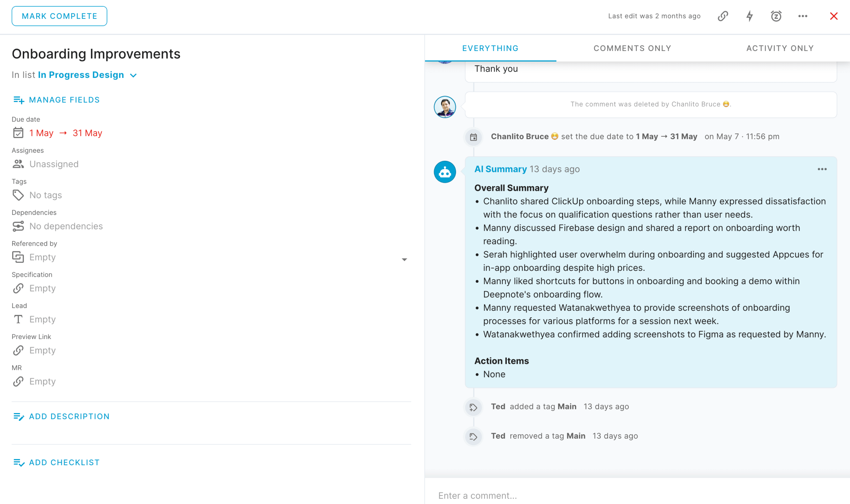The width and height of the screenshot is (850, 504).
Task: Click the Enter a comment field
Action: click(637, 496)
